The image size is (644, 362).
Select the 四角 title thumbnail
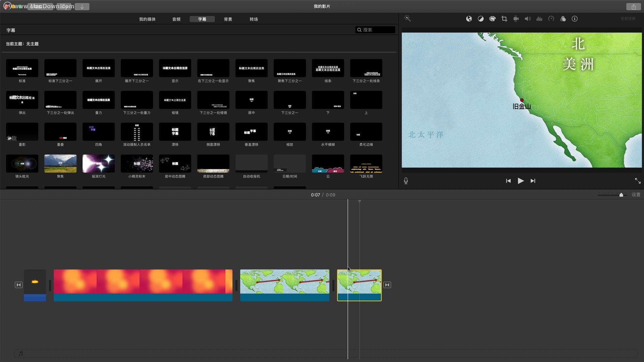coord(99,132)
